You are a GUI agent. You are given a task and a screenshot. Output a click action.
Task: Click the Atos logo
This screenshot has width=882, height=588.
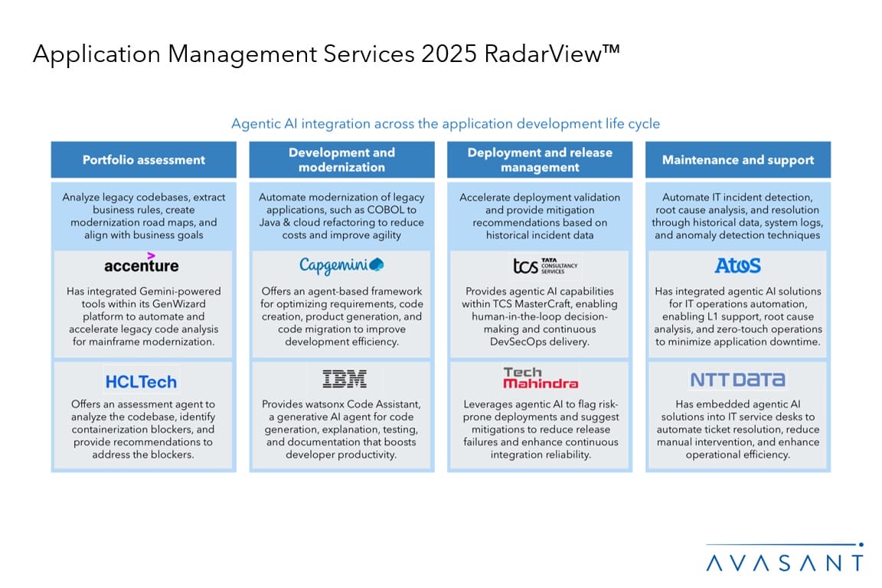[x=737, y=266]
